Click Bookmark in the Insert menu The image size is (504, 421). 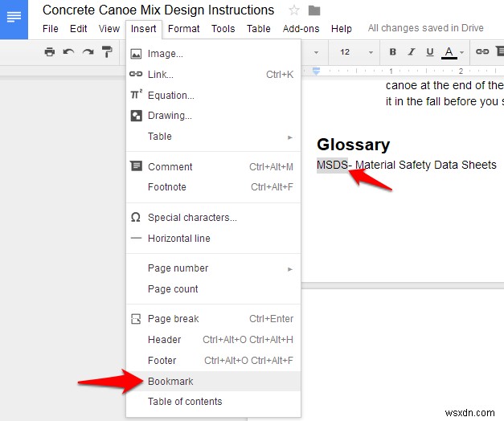(214, 382)
